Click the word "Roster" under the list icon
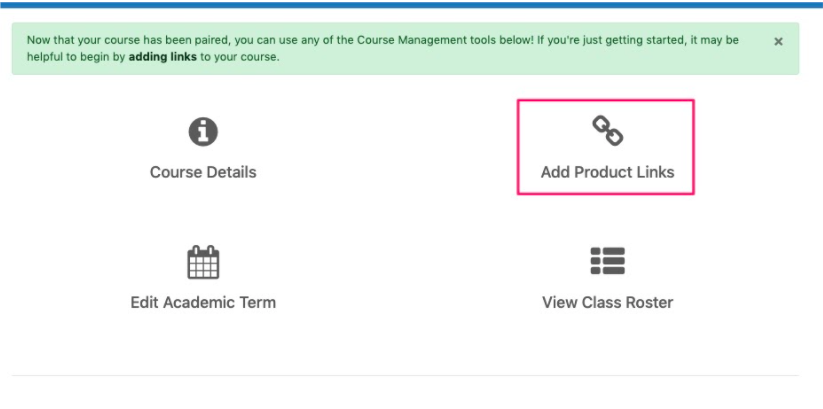 click(649, 302)
